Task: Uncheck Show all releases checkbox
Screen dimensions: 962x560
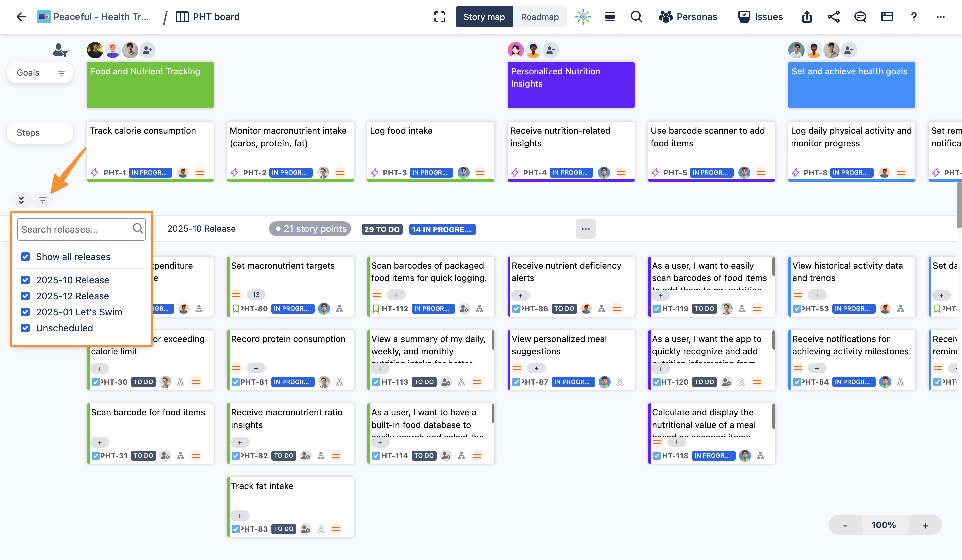Action: 26,257
